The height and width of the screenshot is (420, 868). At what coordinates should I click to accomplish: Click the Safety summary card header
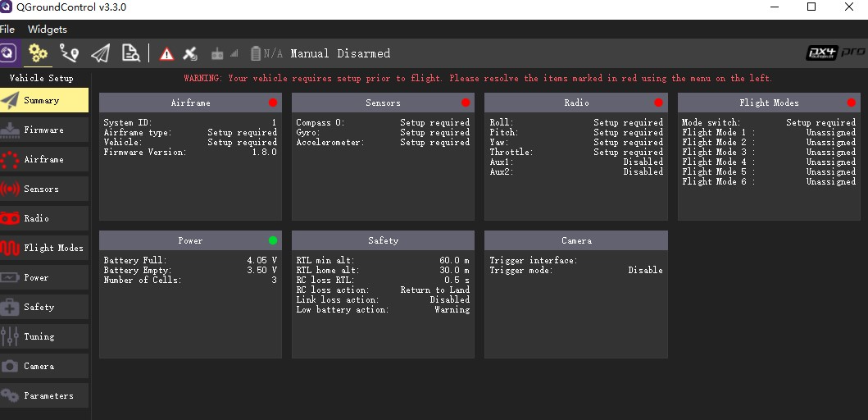point(383,240)
